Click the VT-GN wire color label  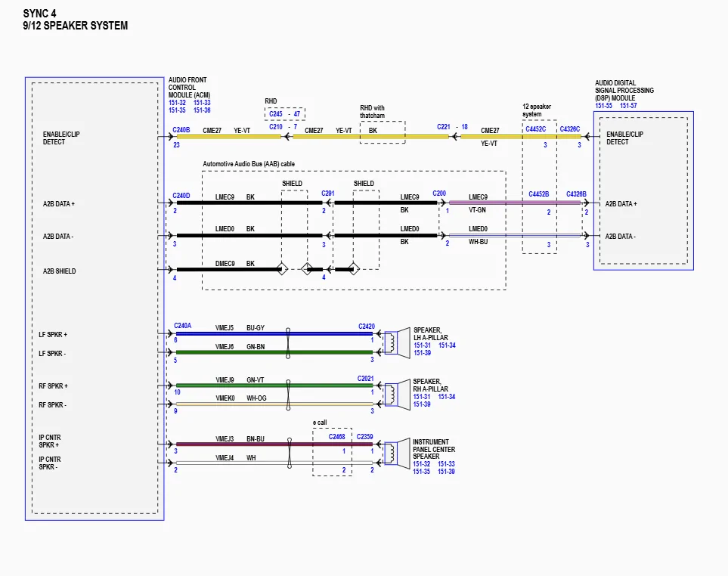click(477, 210)
